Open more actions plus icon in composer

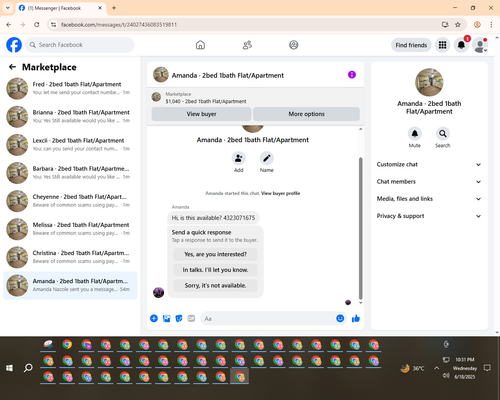point(154,318)
